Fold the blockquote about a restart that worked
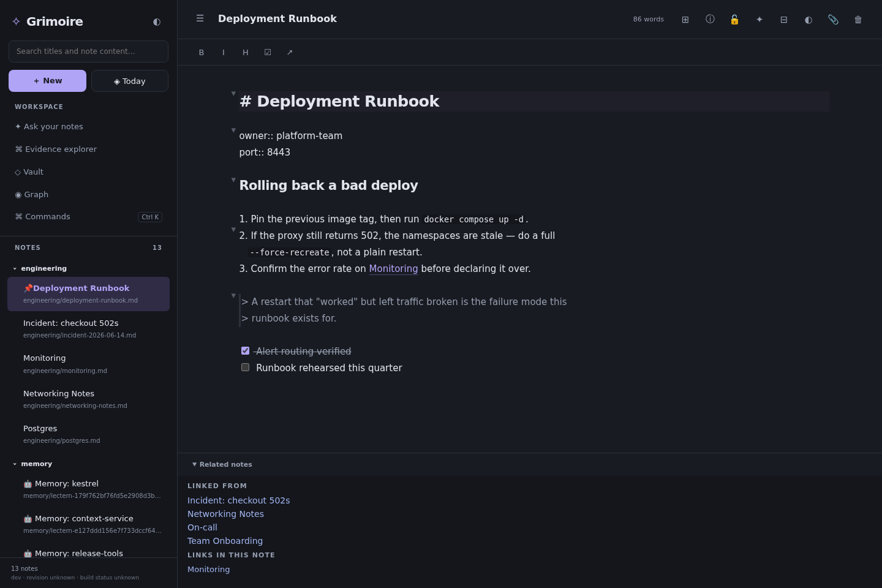 pos(233,296)
